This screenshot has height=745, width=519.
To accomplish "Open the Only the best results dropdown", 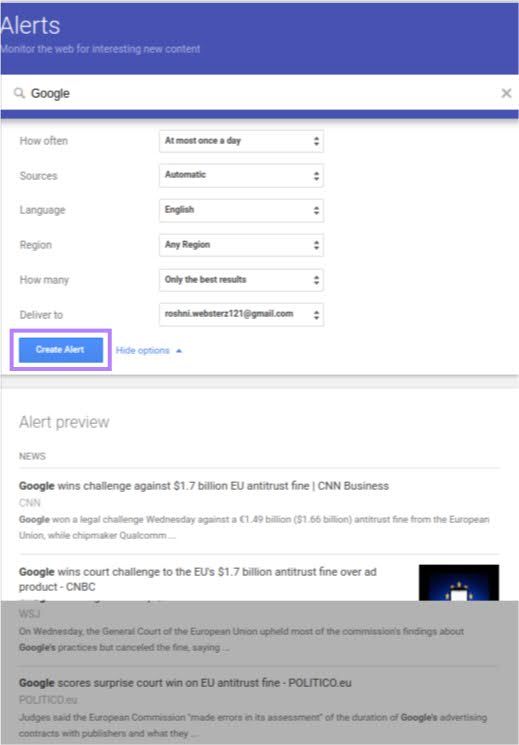I will click(x=241, y=280).
